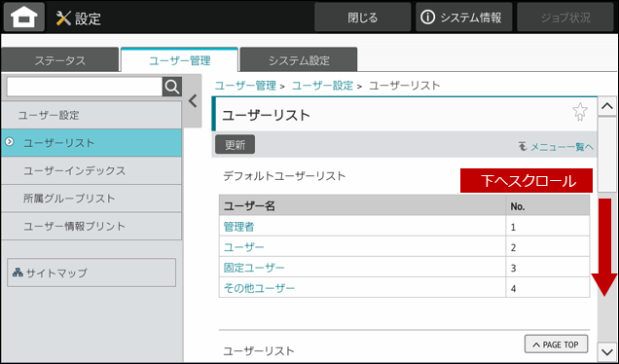
Task: Click the 設定 title with tools icon
Action: point(78,18)
